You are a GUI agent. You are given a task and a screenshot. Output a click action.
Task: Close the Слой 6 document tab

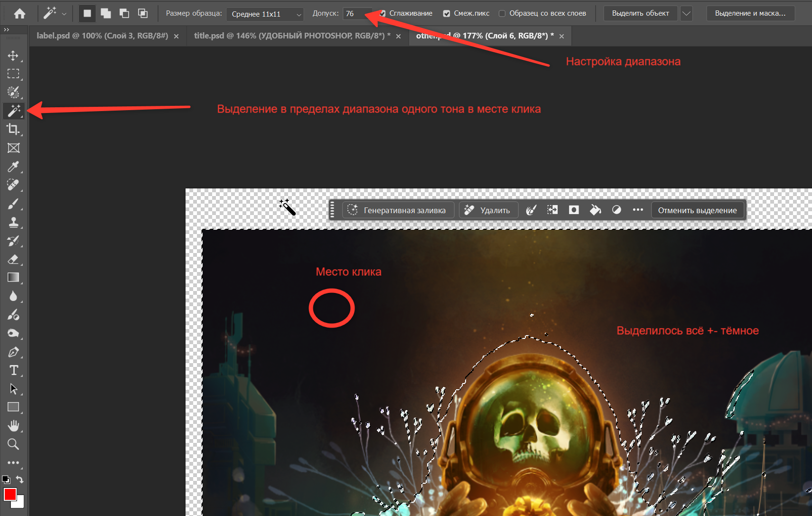pos(561,36)
